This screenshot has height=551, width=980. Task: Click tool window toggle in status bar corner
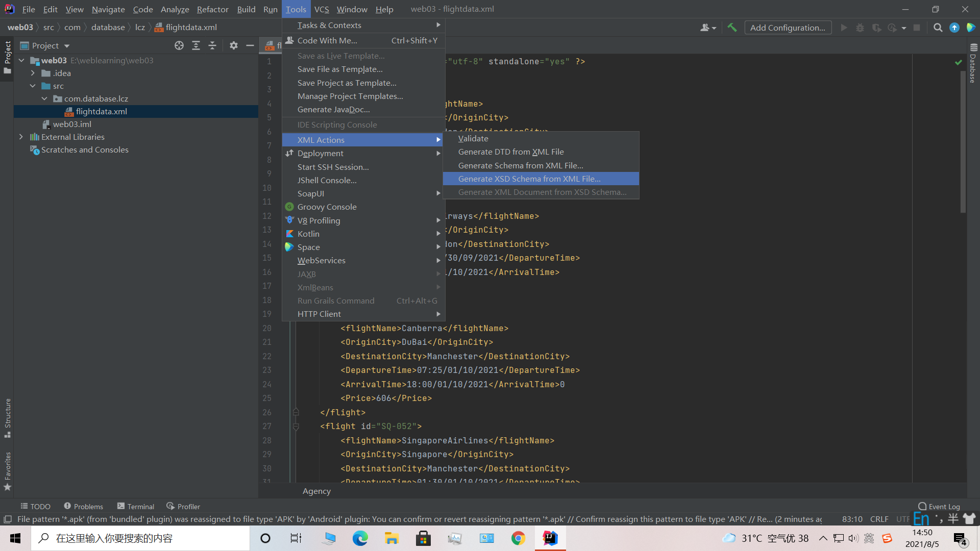(8, 519)
